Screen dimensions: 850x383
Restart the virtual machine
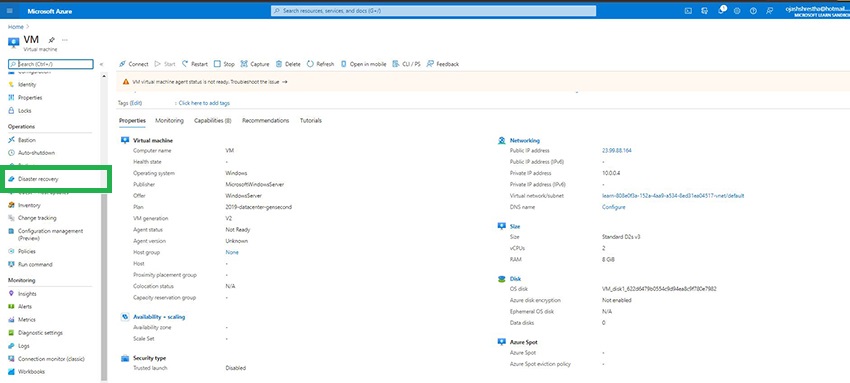pyautogui.click(x=195, y=64)
